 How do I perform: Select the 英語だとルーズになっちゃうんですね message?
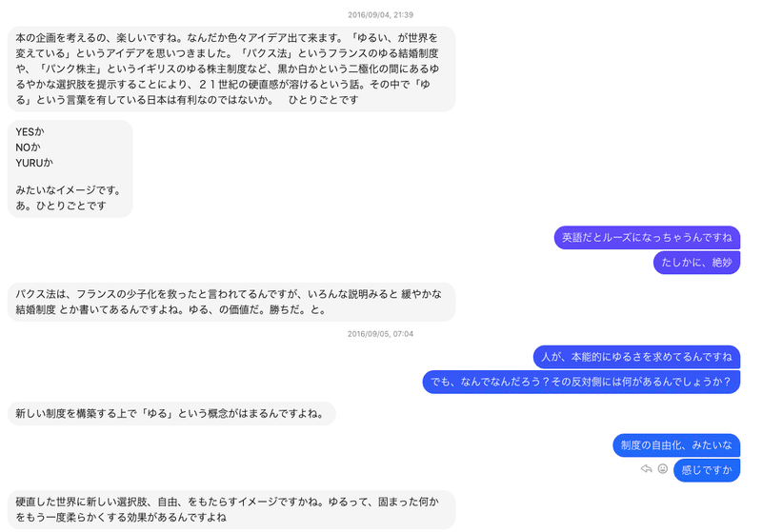pos(647,237)
